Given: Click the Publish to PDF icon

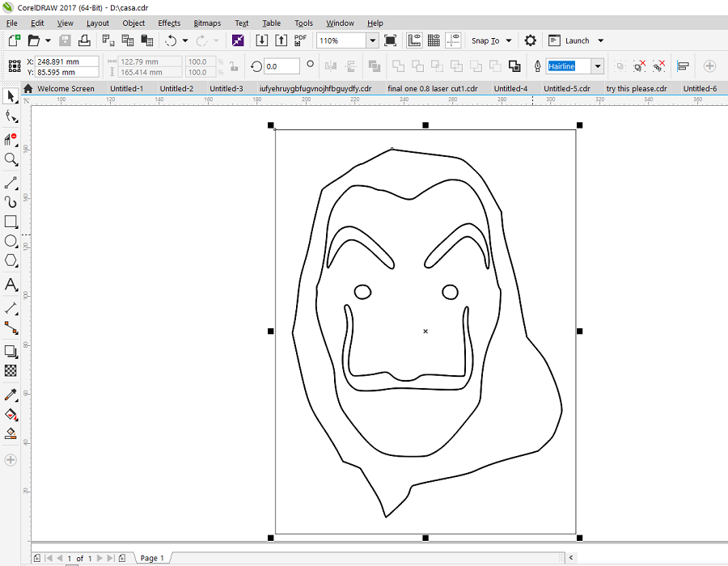Looking at the screenshot, I should click(300, 40).
